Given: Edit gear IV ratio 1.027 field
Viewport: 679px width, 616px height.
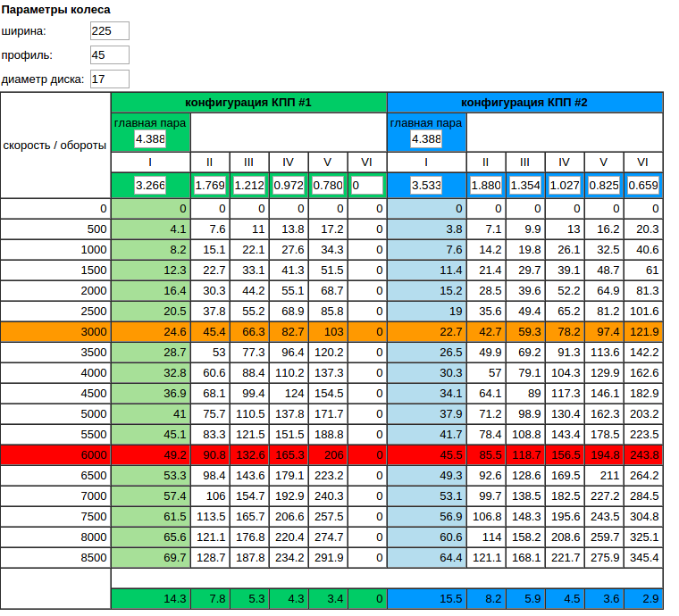Looking at the screenshot, I should click(565, 186).
